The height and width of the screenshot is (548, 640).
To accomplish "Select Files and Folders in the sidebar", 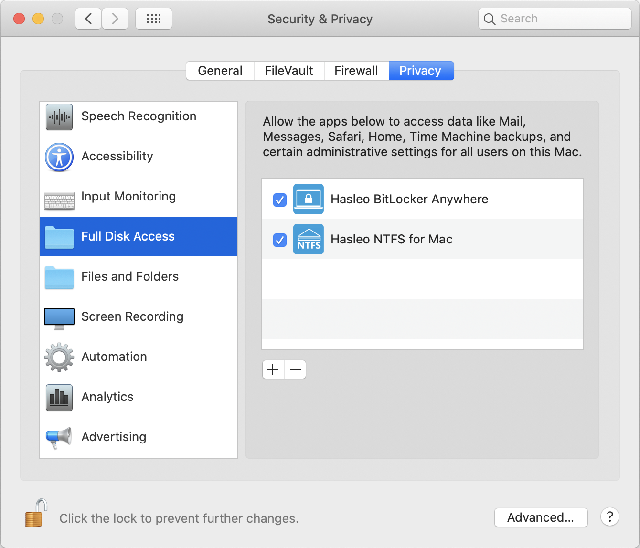I will 138,277.
